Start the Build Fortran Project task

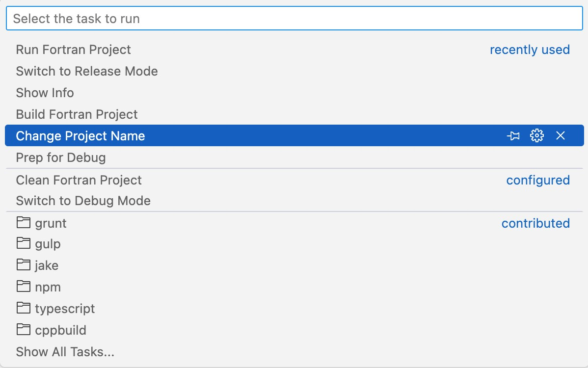pyautogui.click(x=77, y=114)
